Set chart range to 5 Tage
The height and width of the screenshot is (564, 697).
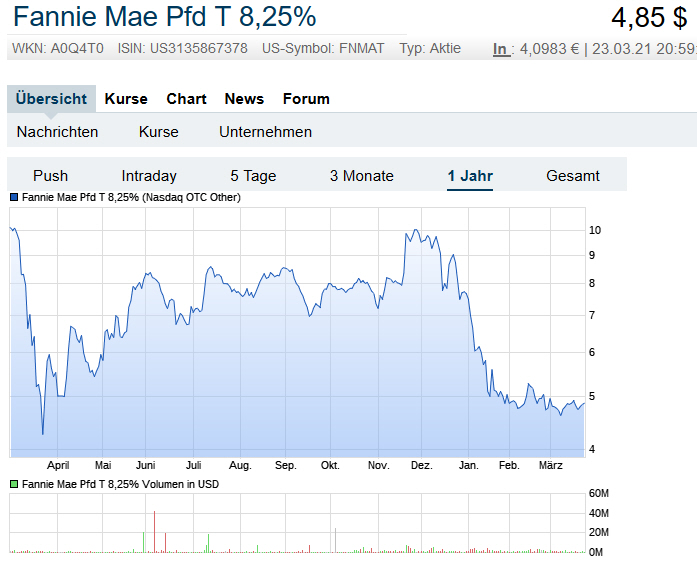tap(253, 176)
